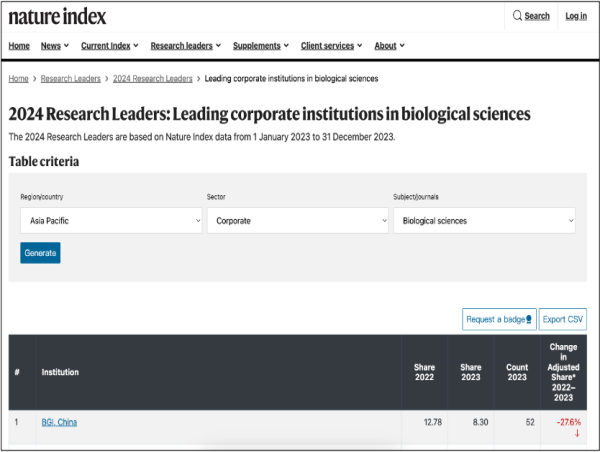Open the Search link in header
The height and width of the screenshot is (452, 600).
point(537,16)
